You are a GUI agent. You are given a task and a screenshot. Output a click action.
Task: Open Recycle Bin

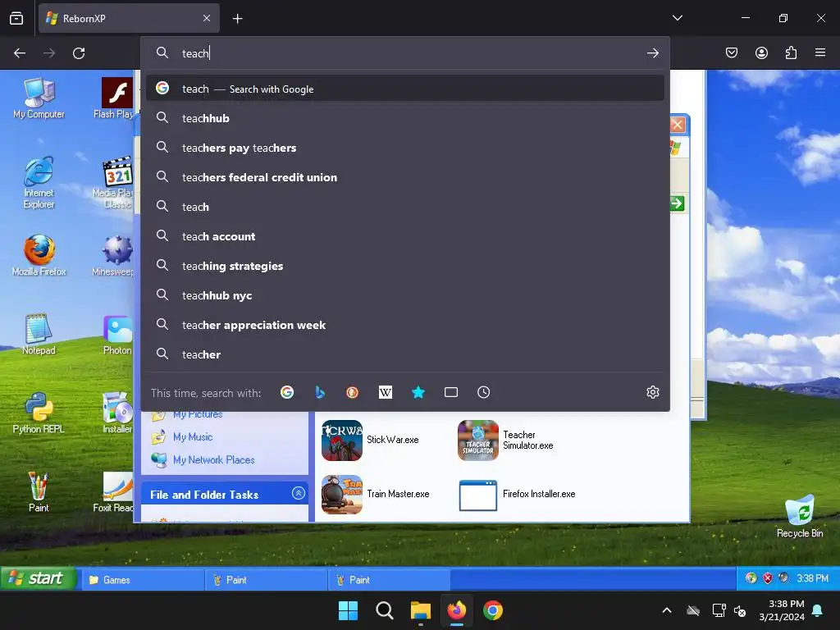pyautogui.click(x=800, y=517)
